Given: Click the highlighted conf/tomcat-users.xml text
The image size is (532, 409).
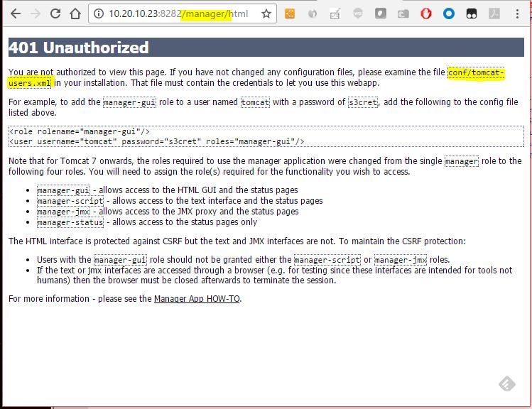Looking at the screenshot, I should [x=476, y=72].
